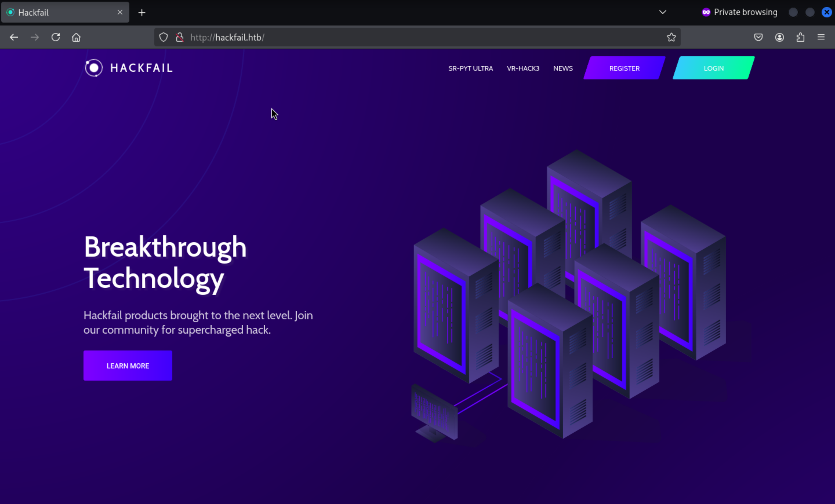Open the SR-PYT ULTRA nav link

(x=470, y=68)
